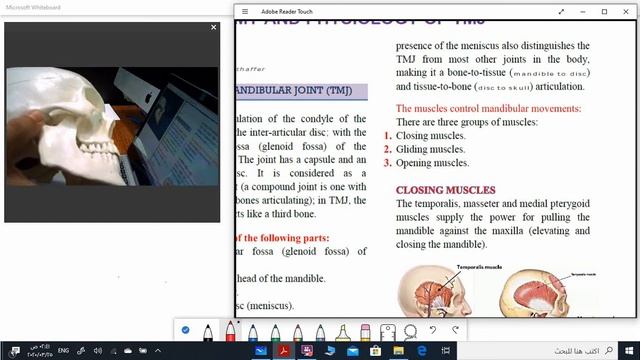Click the 'Gliding muscles.' list item
Screen dimensions: 640x360
click(430, 149)
